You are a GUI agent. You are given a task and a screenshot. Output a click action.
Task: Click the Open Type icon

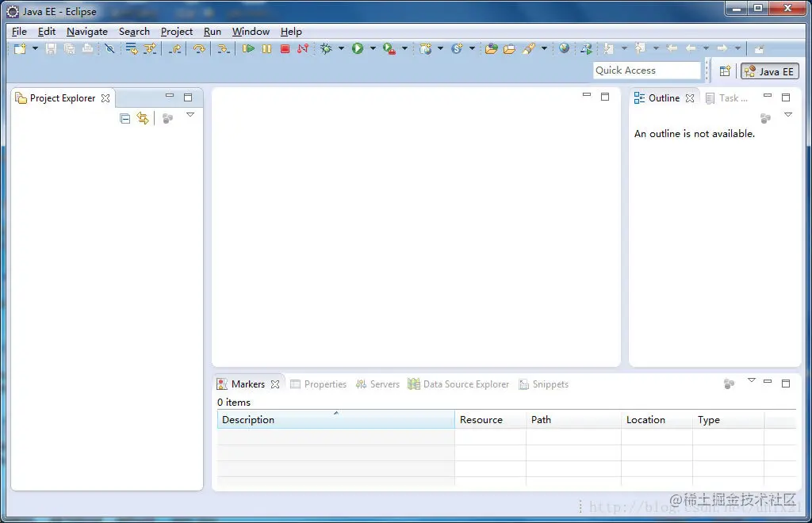point(492,48)
